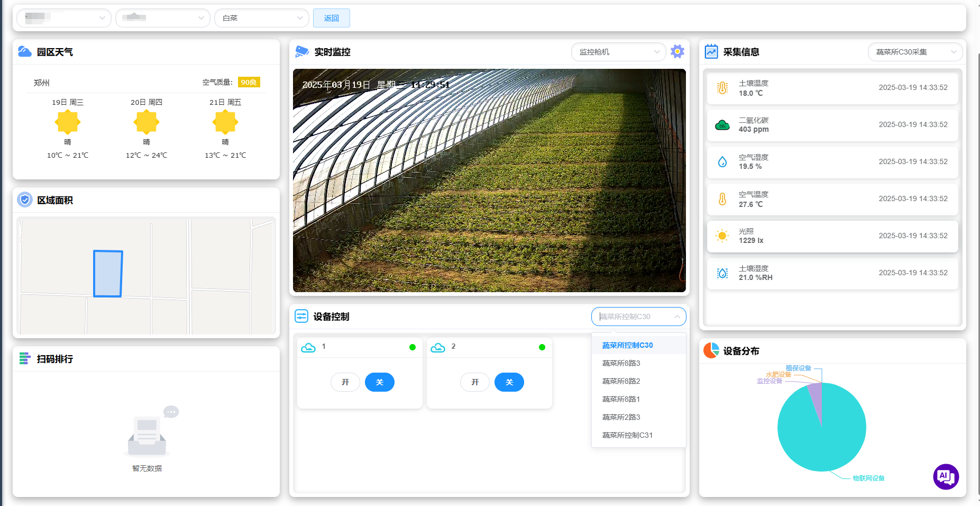Select 蔬菜所8路3 from the device list
Image resolution: width=980 pixels, height=506 pixels.
point(621,363)
